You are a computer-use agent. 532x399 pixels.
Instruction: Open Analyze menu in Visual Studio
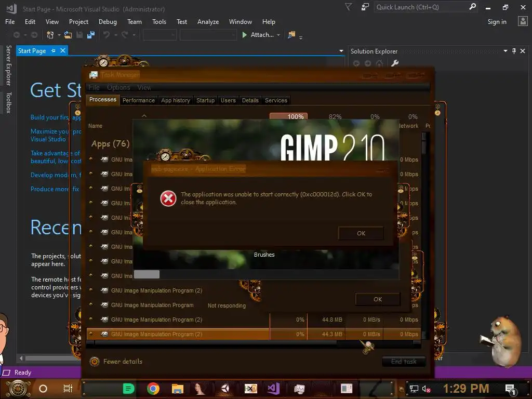tap(208, 22)
